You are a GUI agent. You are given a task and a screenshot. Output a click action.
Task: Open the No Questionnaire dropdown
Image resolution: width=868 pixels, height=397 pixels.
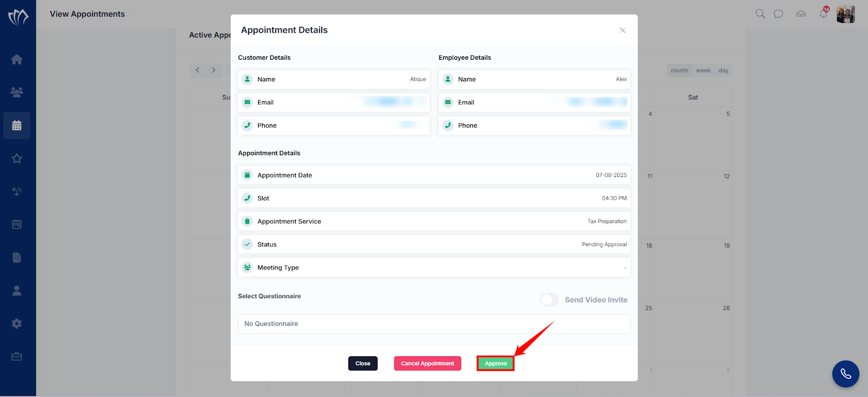click(434, 324)
